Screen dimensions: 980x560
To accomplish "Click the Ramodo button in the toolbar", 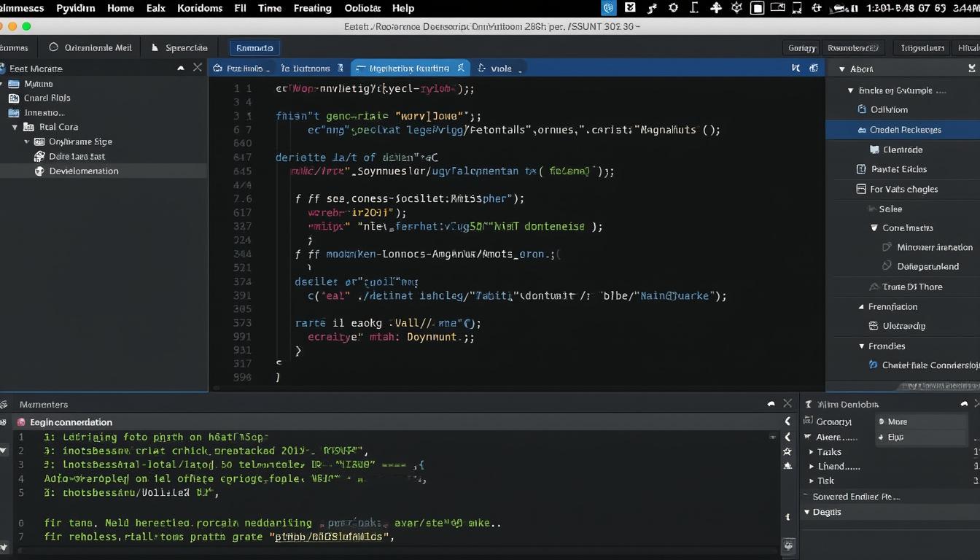I will pos(254,47).
